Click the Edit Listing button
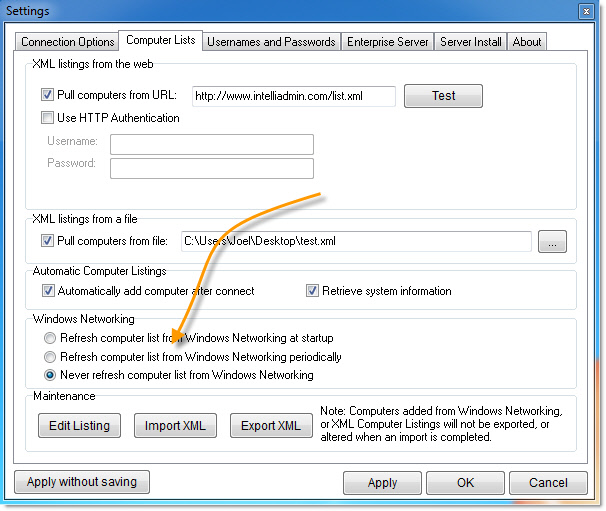 click(80, 426)
